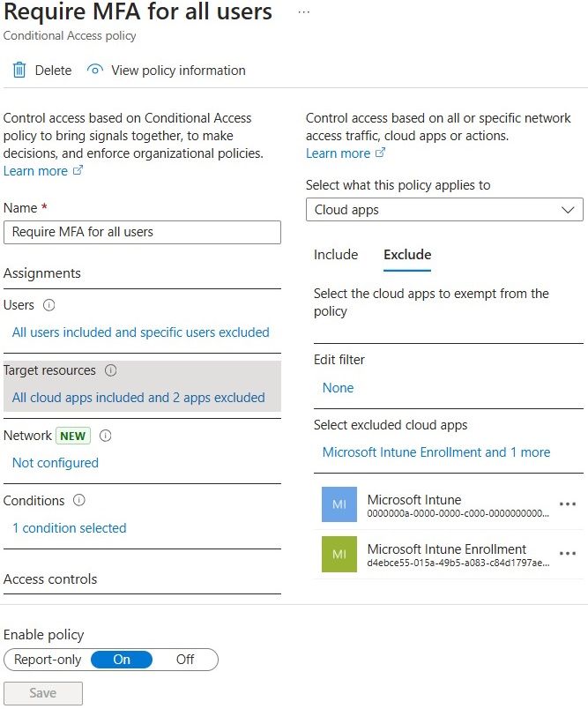This screenshot has height=709, width=588.
Task: Click the info icon beside Target resources
Action: [109, 371]
